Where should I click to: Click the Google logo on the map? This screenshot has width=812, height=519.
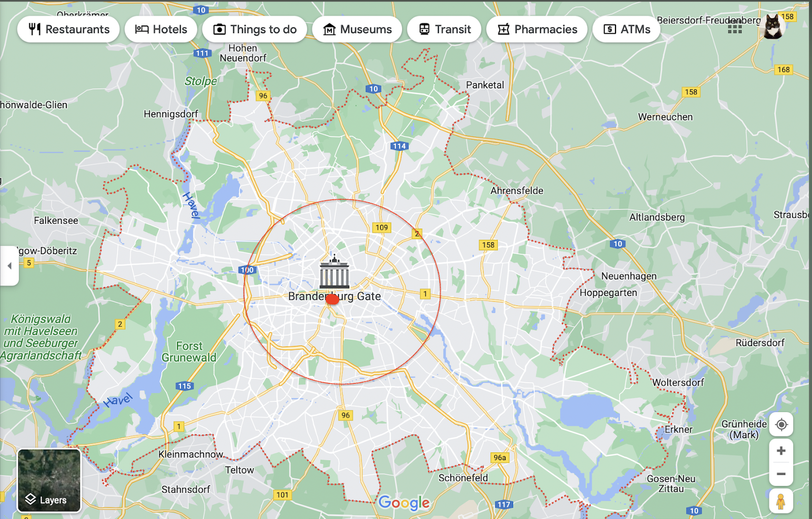click(404, 503)
